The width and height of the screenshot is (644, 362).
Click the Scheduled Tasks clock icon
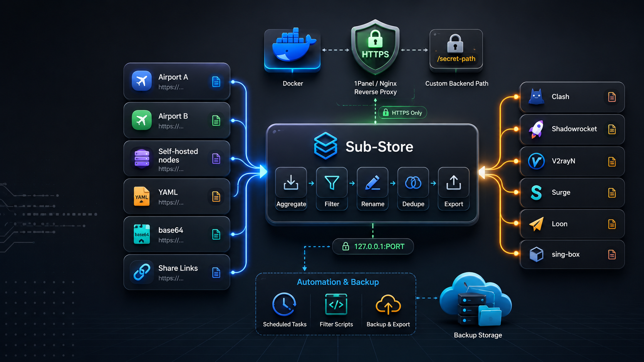coord(284,304)
